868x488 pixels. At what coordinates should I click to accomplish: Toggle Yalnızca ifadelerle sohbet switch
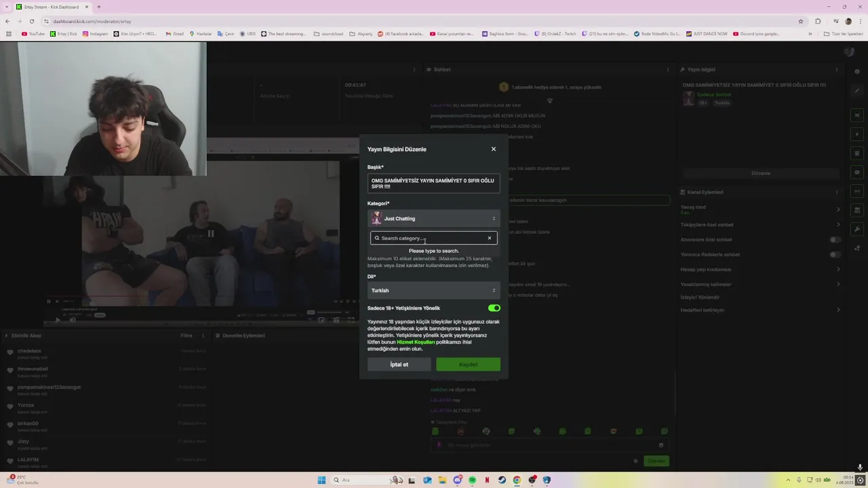coord(835,254)
